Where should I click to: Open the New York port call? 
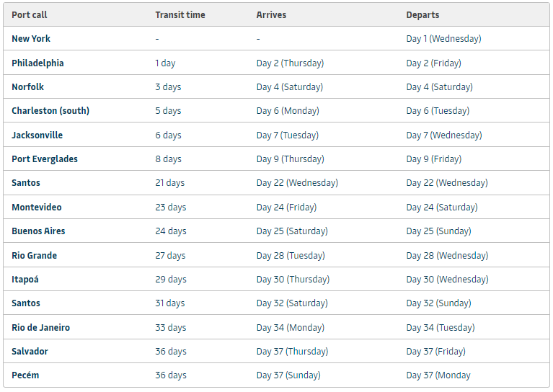(31, 39)
